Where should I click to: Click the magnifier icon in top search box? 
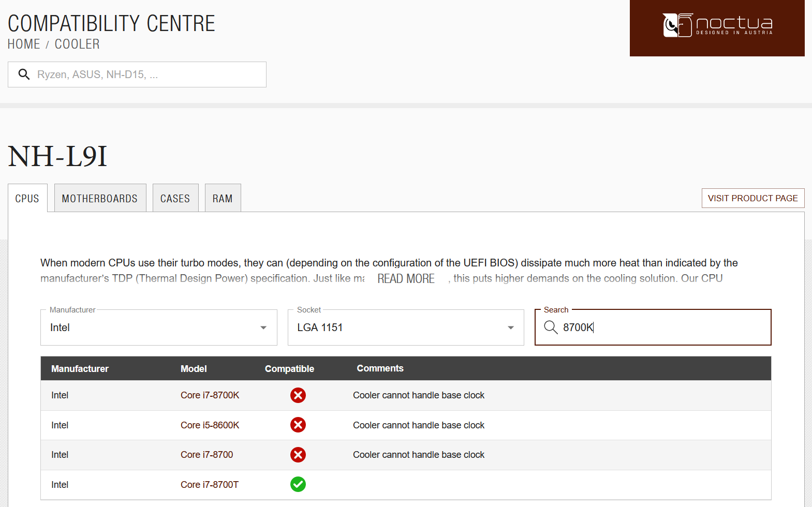tap(24, 74)
